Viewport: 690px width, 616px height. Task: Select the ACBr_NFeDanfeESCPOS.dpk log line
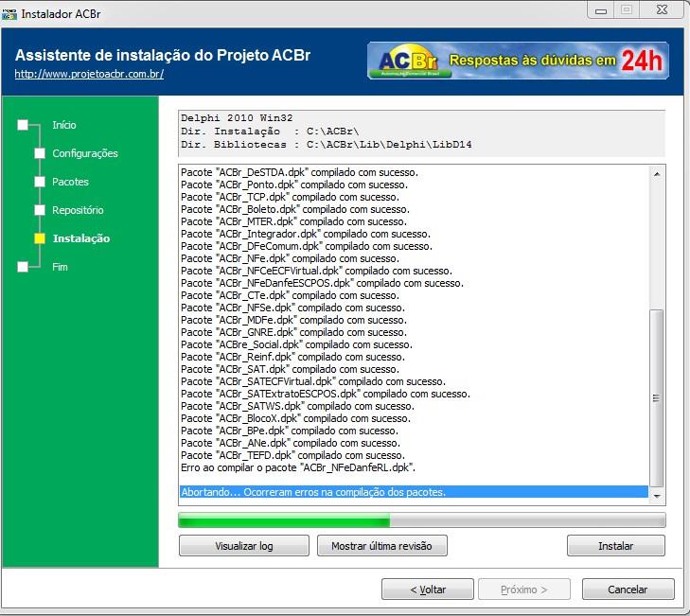[x=322, y=283]
